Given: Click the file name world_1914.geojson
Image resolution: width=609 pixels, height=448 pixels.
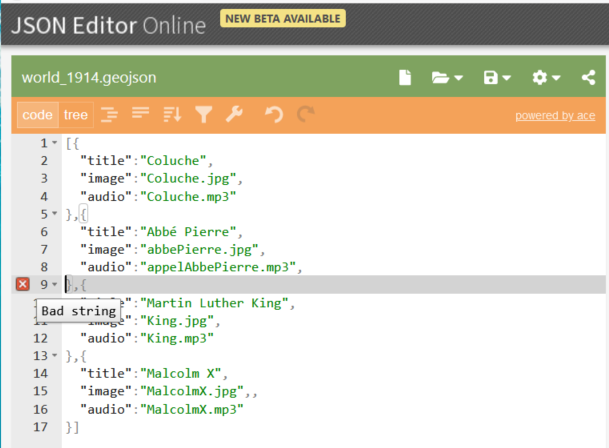Looking at the screenshot, I should pyautogui.click(x=89, y=78).
